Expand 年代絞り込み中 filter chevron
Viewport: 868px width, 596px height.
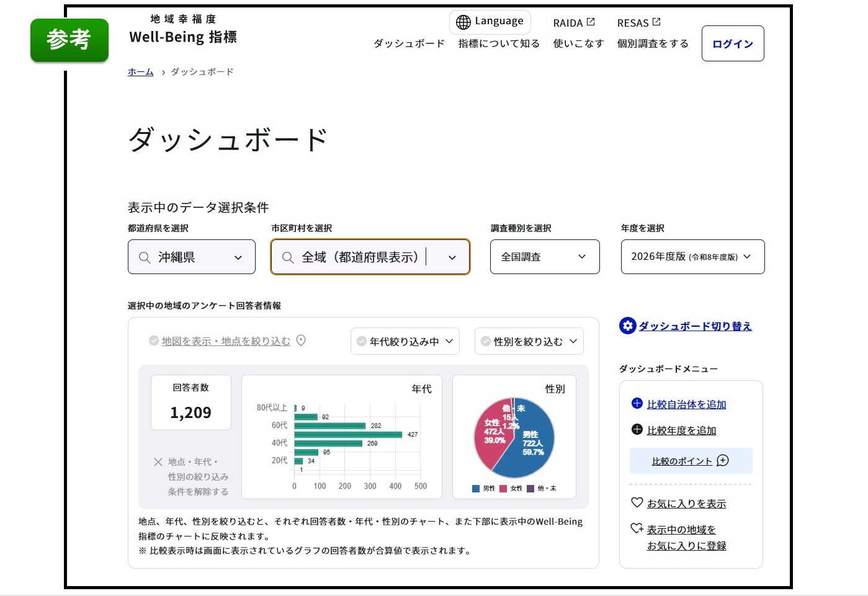coord(449,341)
